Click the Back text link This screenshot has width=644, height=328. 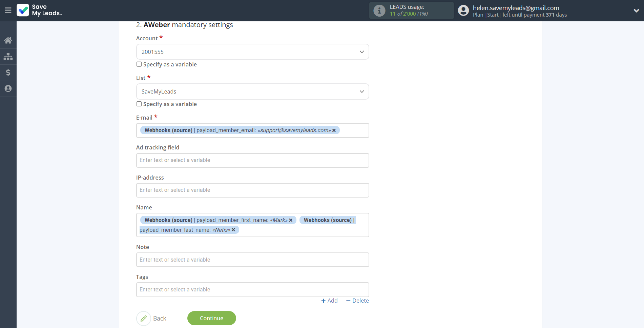click(x=160, y=319)
